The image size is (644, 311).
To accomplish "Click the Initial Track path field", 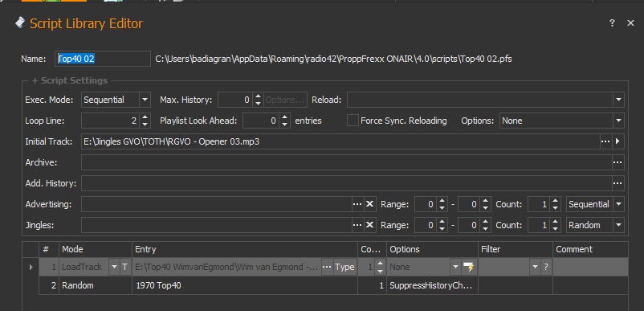I will (340, 141).
